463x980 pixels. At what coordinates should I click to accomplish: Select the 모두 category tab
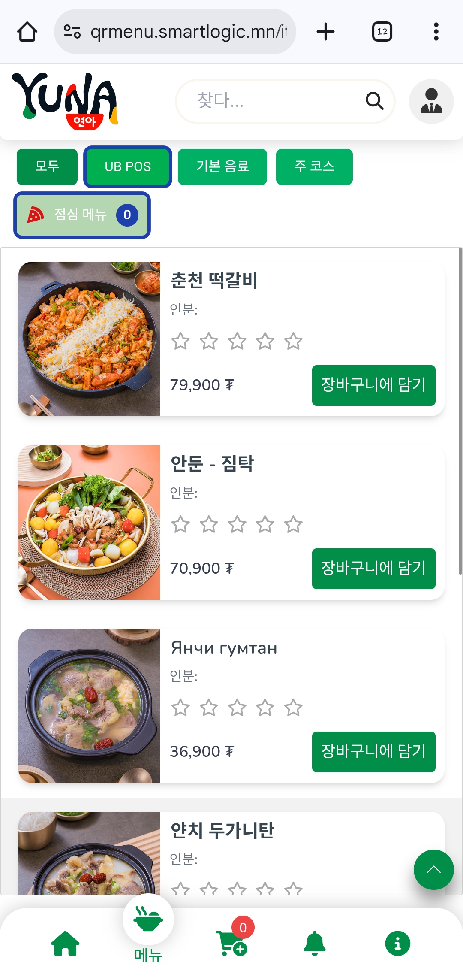pyautogui.click(x=47, y=166)
